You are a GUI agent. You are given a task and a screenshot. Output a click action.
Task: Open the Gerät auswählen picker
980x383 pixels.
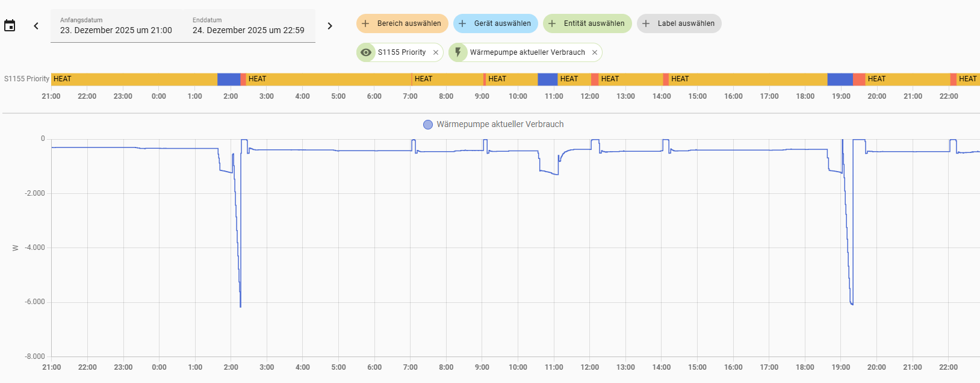point(502,23)
